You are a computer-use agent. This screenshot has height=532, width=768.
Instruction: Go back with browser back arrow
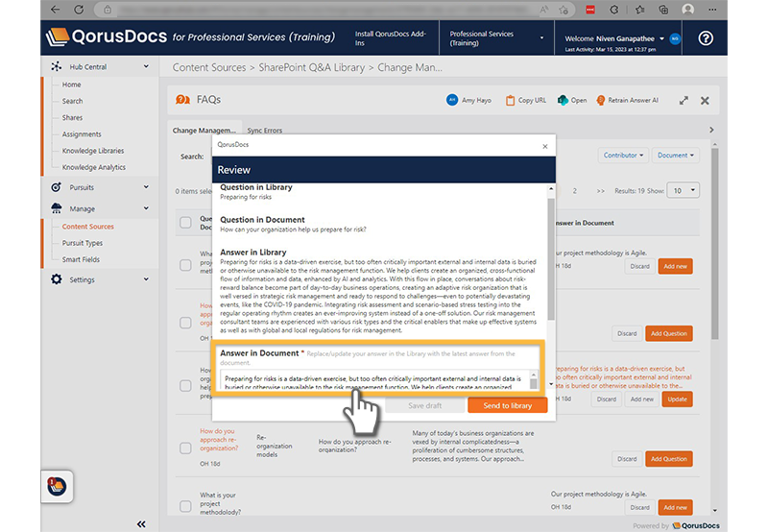56,10
